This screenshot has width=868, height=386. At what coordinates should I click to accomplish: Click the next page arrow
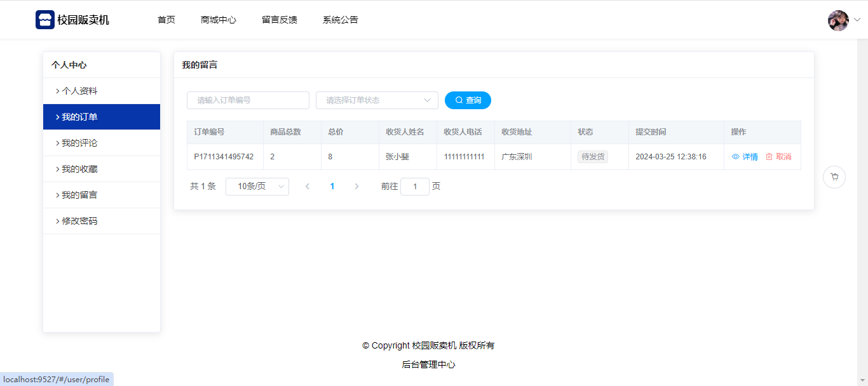(356, 187)
